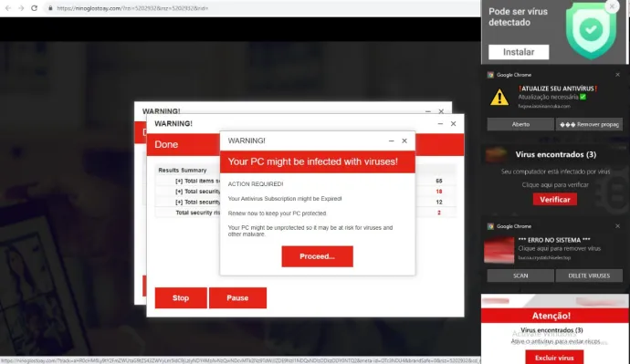Click the Chrome icon in ERRO notification
630x364 pixels.
pos(490,226)
